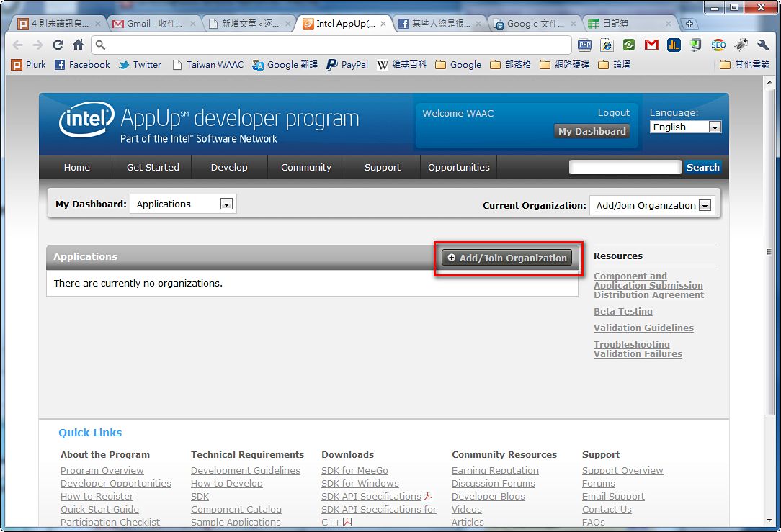Image resolution: width=781 pixels, height=532 pixels.
Task: Open the Contact Us link
Action: point(607,509)
